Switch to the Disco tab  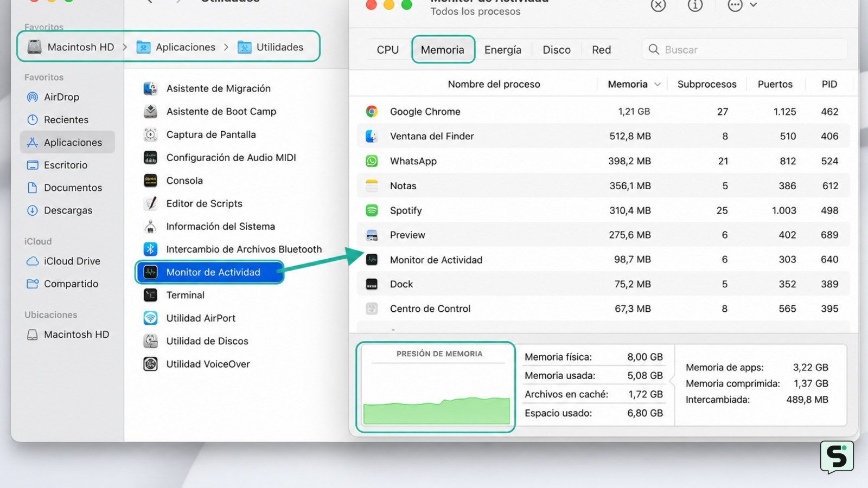coord(557,50)
